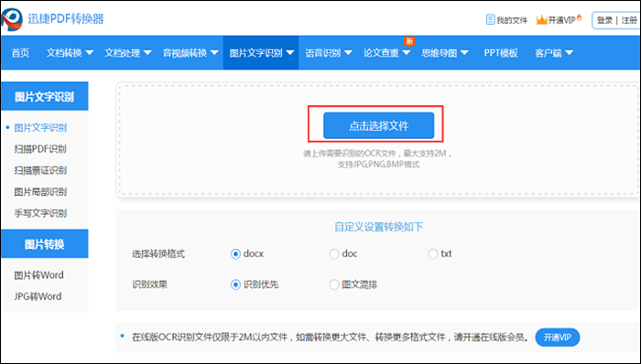Select 图片文字识别 in sidebar list
The image size is (641, 364).
40,128
